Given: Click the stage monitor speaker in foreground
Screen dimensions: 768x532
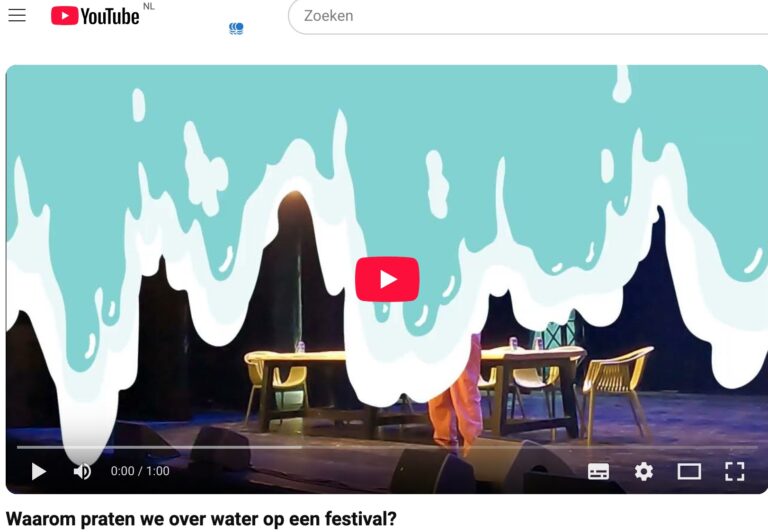Looking at the screenshot, I should pos(433,470).
